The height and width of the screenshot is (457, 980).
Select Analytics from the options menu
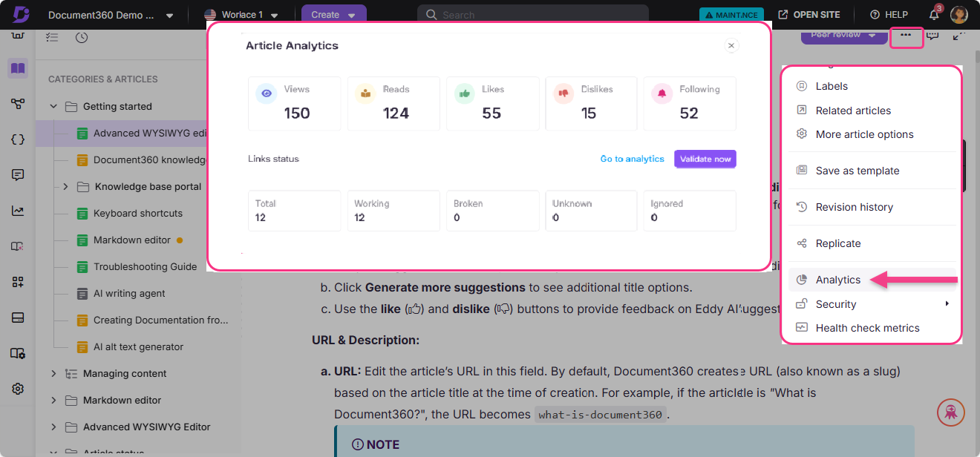838,280
